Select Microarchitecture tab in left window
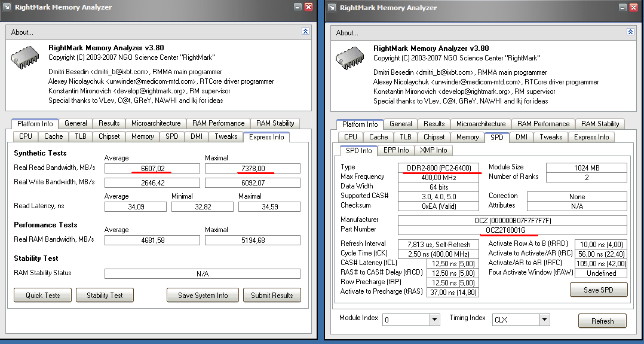Viewport: 644px width, 344px height. [156, 123]
